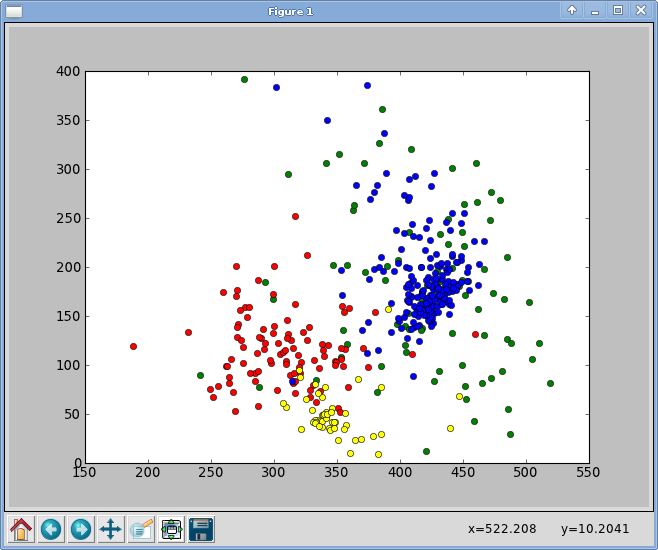The width and height of the screenshot is (658, 550).
Task: Select the topmost green data point
Action: coord(244,79)
